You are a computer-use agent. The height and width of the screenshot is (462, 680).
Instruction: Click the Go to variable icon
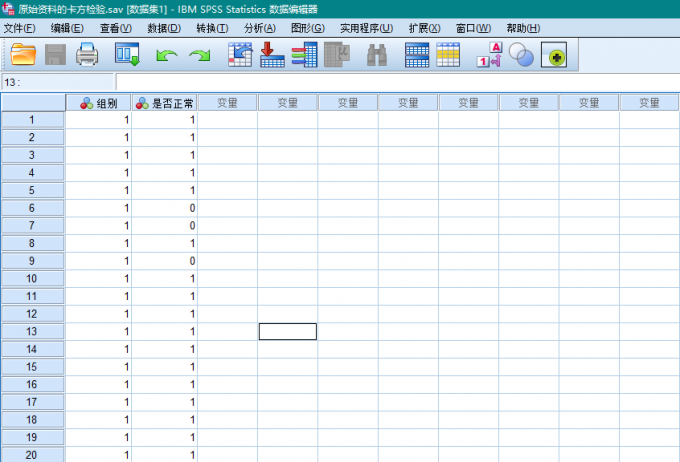pyautogui.click(x=272, y=55)
